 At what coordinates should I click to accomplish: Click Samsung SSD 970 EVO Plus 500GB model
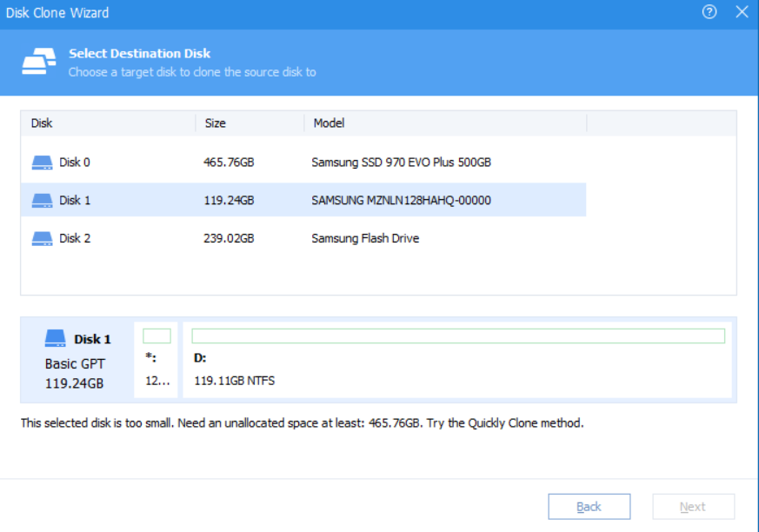coord(402,163)
